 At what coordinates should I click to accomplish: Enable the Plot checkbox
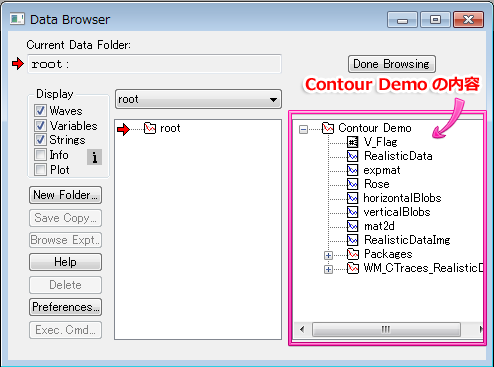[40, 170]
